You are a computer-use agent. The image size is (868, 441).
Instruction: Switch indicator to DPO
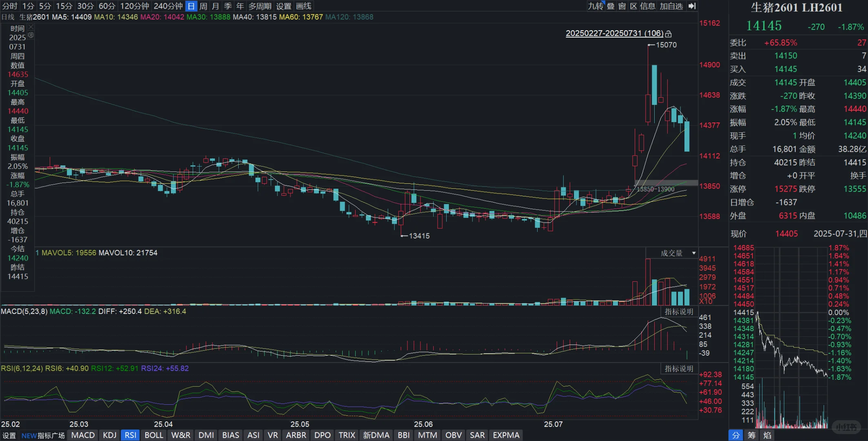point(322,435)
